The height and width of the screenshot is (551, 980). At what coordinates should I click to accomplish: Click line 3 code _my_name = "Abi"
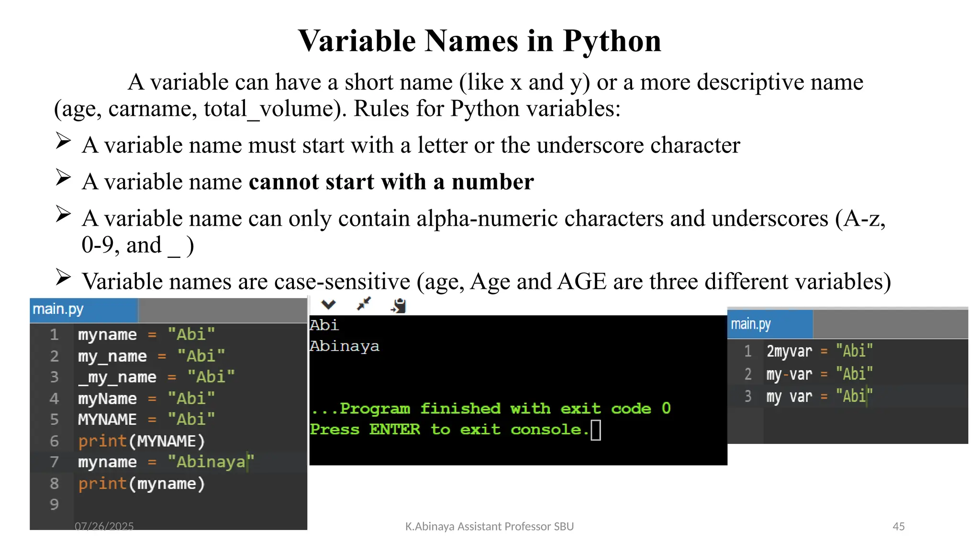click(x=156, y=377)
